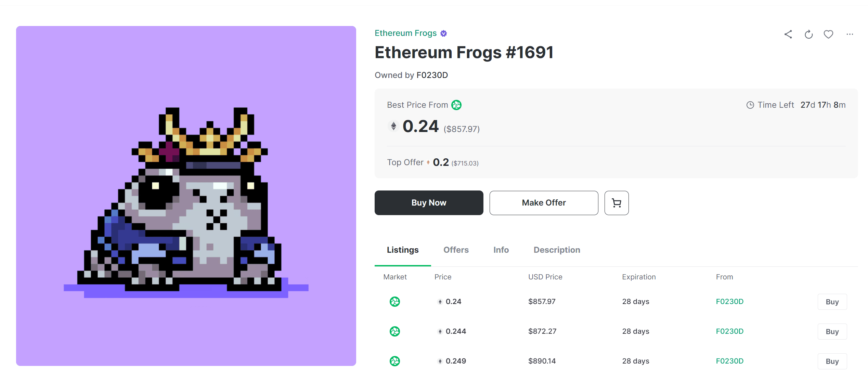The image size is (868, 382).
Task: Click the refresh metadata icon
Action: (x=808, y=34)
